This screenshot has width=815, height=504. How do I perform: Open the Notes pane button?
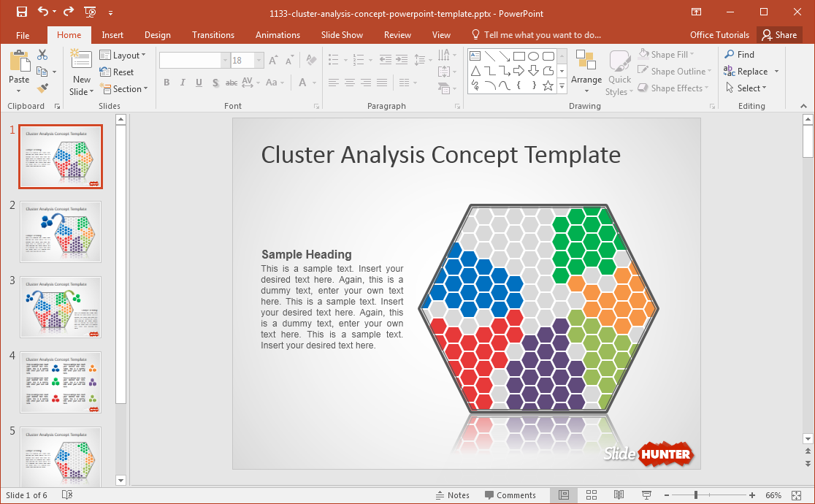click(452, 495)
